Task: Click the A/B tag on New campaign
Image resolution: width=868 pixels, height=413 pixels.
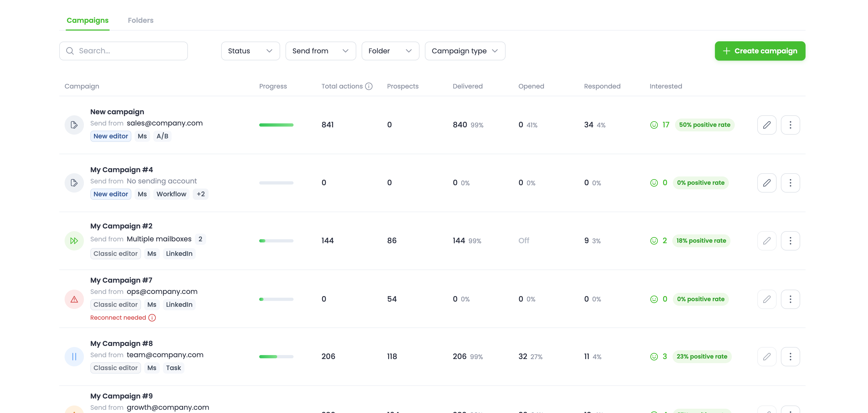Action: pyautogui.click(x=162, y=136)
